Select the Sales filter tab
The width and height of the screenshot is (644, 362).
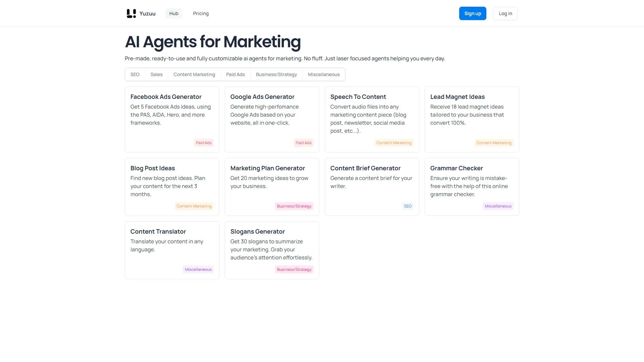tap(156, 74)
